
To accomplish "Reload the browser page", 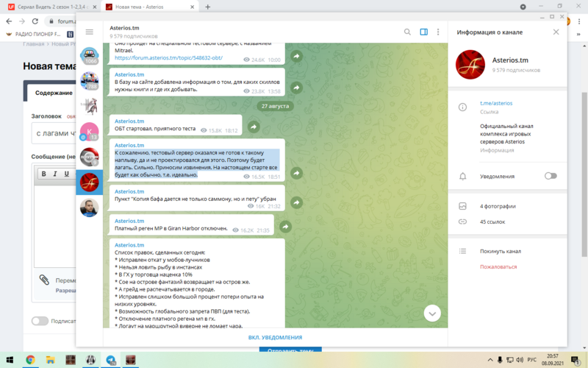I will pyautogui.click(x=35, y=21).
